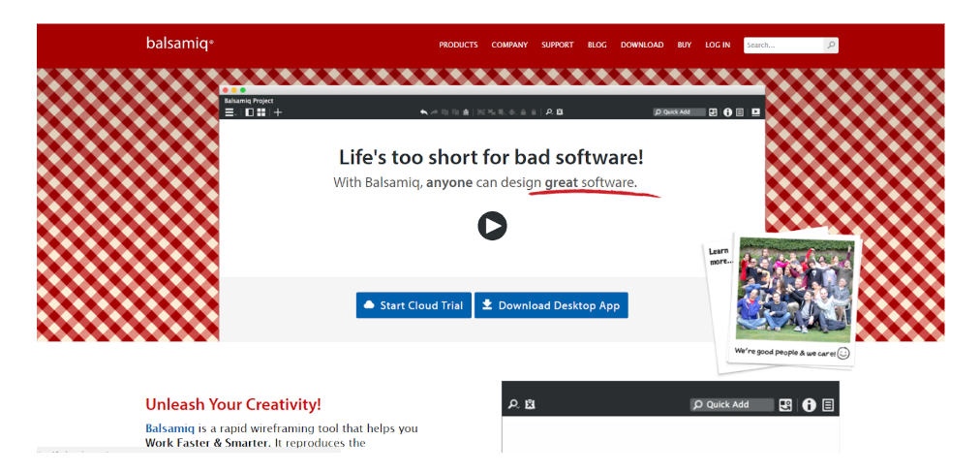Open the COMPANY menu

509,45
